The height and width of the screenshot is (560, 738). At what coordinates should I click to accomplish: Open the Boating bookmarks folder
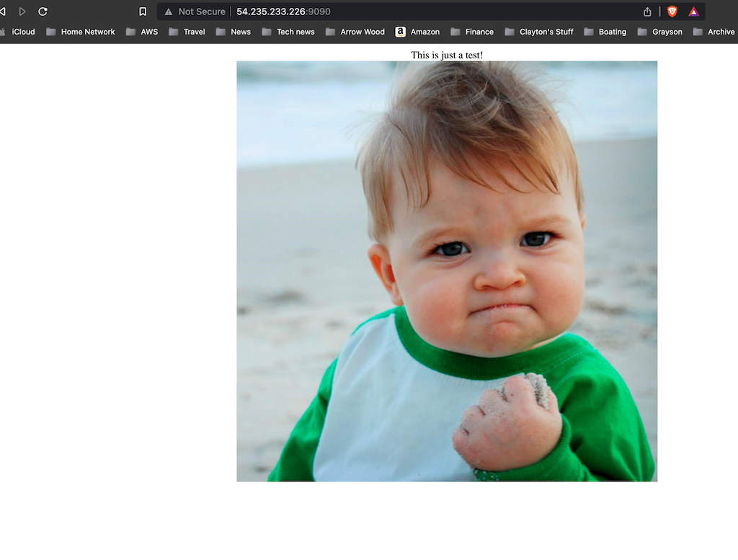click(x=605, y=32)
